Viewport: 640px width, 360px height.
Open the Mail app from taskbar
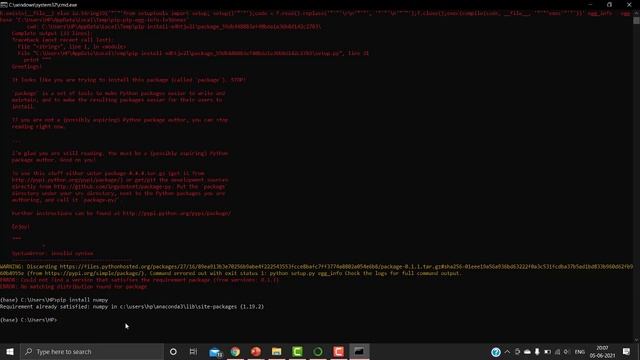215,351
